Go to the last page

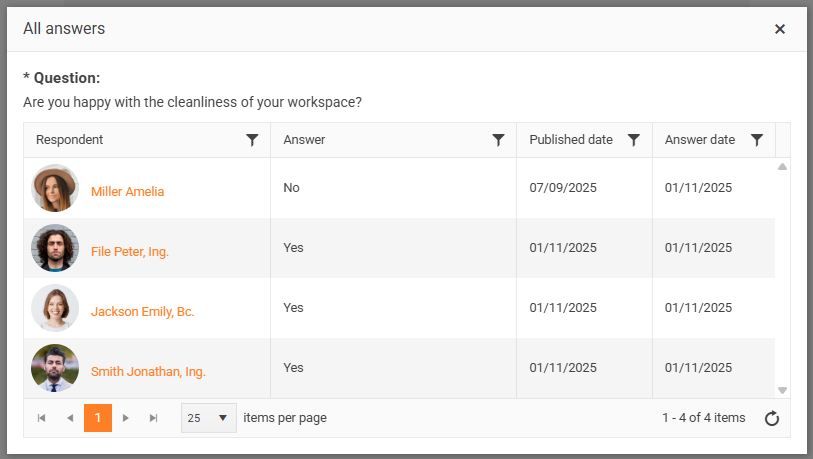[154, 418]
